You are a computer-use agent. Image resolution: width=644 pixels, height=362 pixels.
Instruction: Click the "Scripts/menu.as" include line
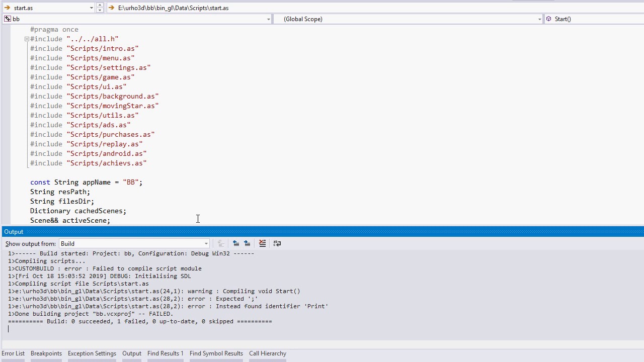(83, 58)
